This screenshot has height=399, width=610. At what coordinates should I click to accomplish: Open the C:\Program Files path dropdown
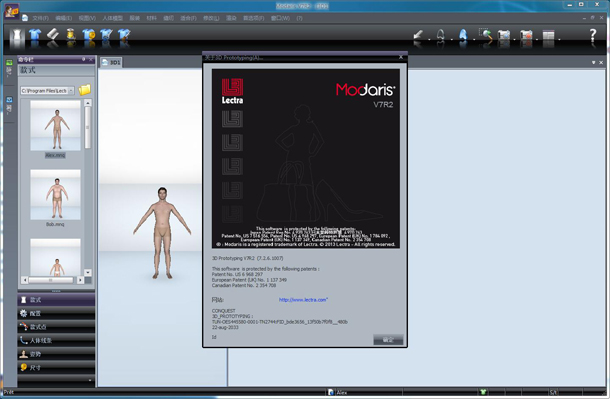[71, 91]
